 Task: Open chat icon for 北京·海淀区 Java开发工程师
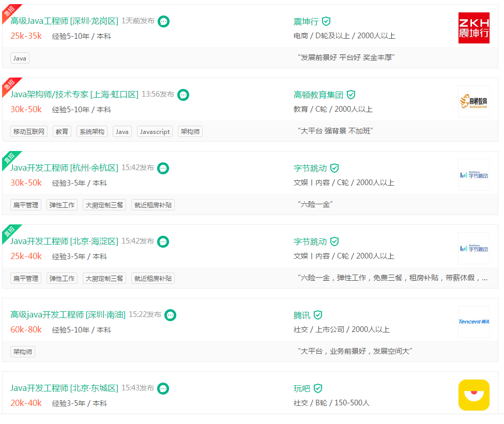coord(163,242)
